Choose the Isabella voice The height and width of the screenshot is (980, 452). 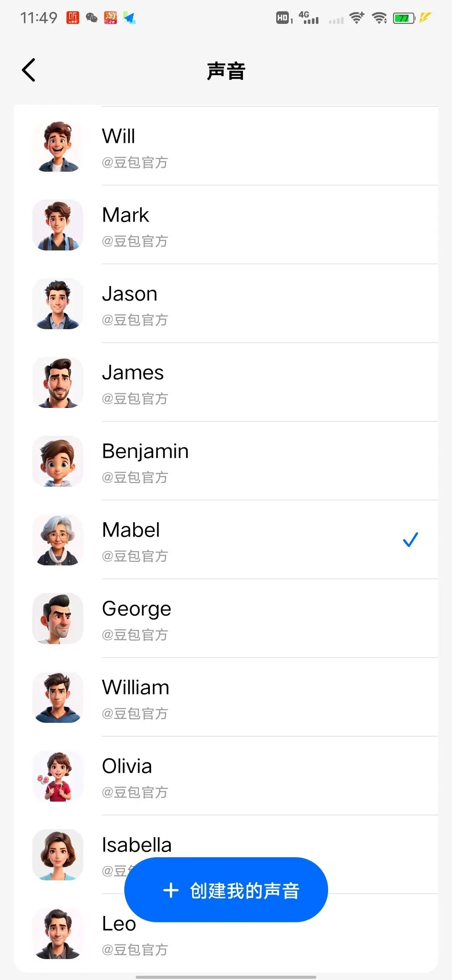137,845
